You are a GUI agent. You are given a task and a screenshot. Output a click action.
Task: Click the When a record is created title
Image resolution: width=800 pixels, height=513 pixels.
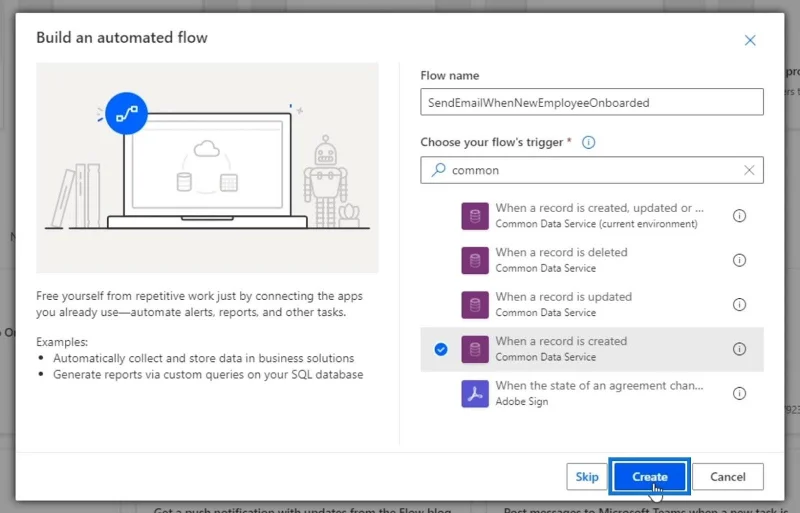pyautogui.click(x=561, y=341)
